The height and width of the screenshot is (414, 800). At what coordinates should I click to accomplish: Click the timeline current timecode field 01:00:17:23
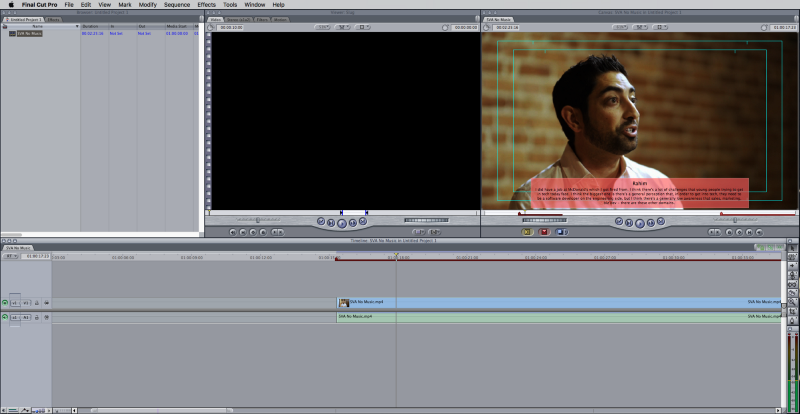tap(35, 256)
